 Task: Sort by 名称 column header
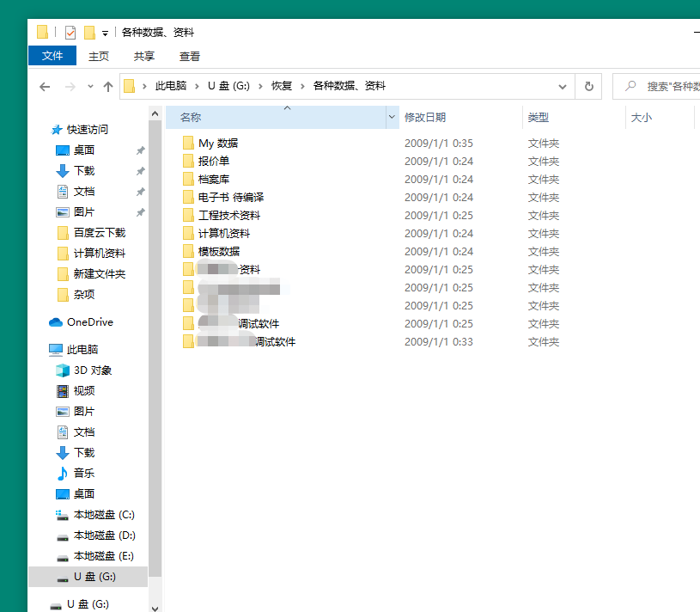(x=276, y=118)
